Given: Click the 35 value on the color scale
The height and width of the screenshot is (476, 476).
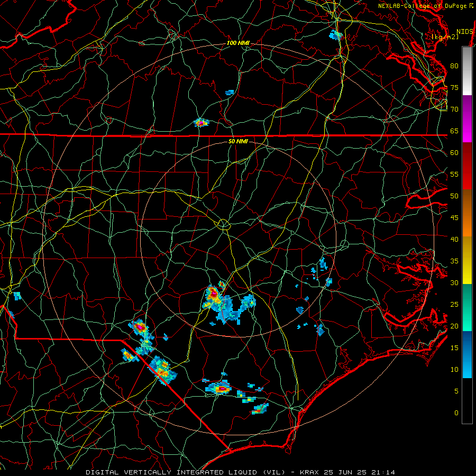Looking at the screenshot, I should 454,261.
